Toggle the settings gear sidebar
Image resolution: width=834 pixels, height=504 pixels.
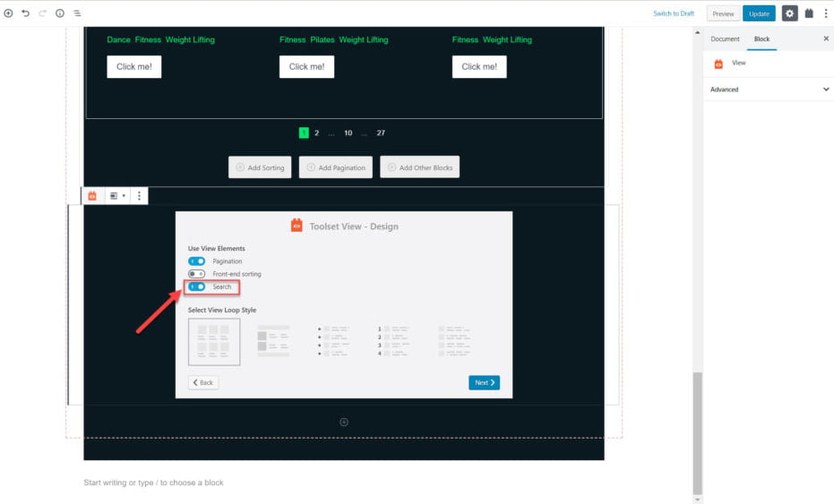tap(790, 13)
